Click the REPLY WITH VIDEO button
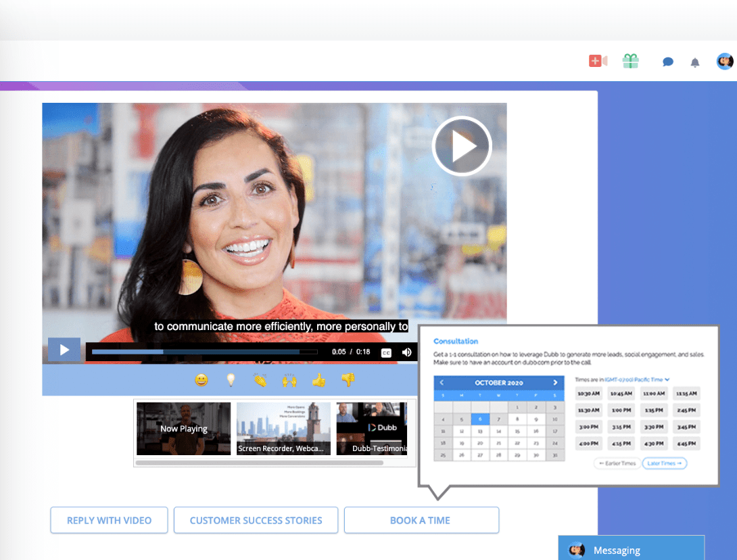The image size is (737, 560). point(109,520)
